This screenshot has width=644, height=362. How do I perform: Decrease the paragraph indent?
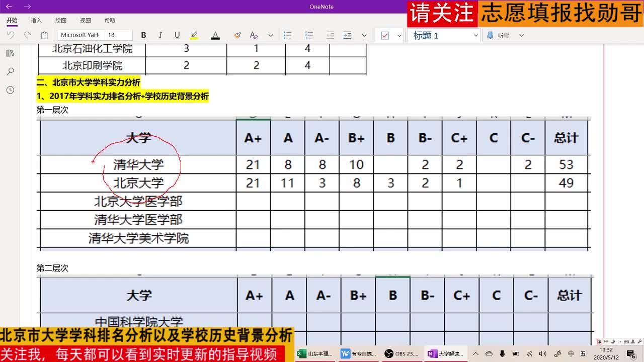pos(331,35)
